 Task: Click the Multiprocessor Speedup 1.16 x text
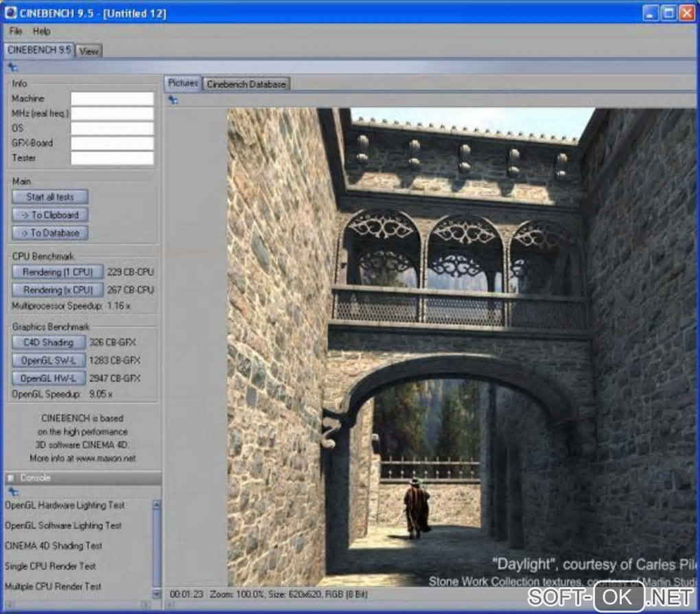pyautogui.click(x=71, y=306)
